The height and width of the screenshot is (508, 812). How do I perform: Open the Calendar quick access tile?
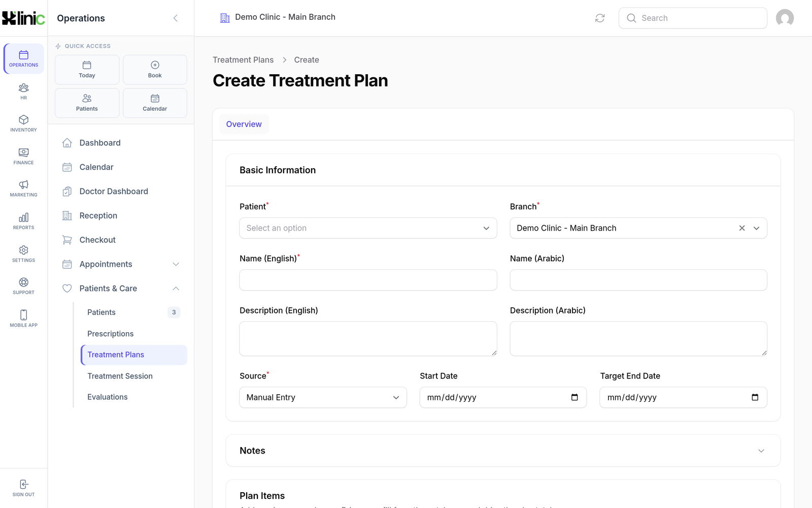[x=155, y=103]
